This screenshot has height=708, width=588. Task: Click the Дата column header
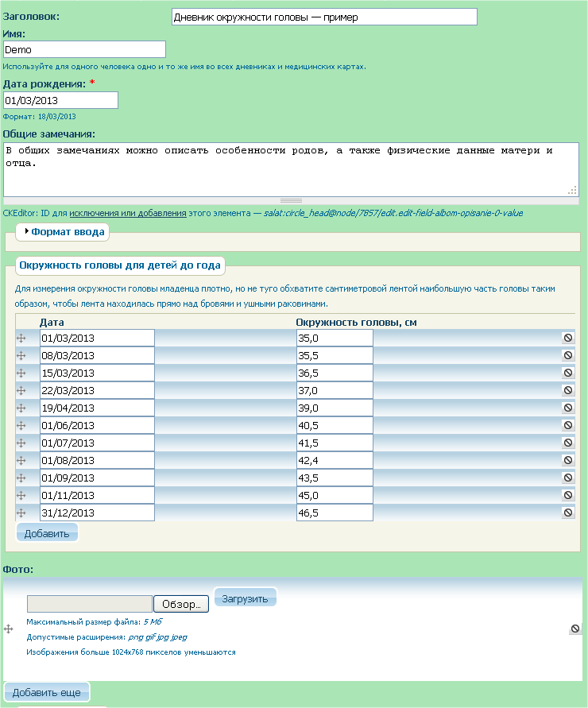coord(52,323)
